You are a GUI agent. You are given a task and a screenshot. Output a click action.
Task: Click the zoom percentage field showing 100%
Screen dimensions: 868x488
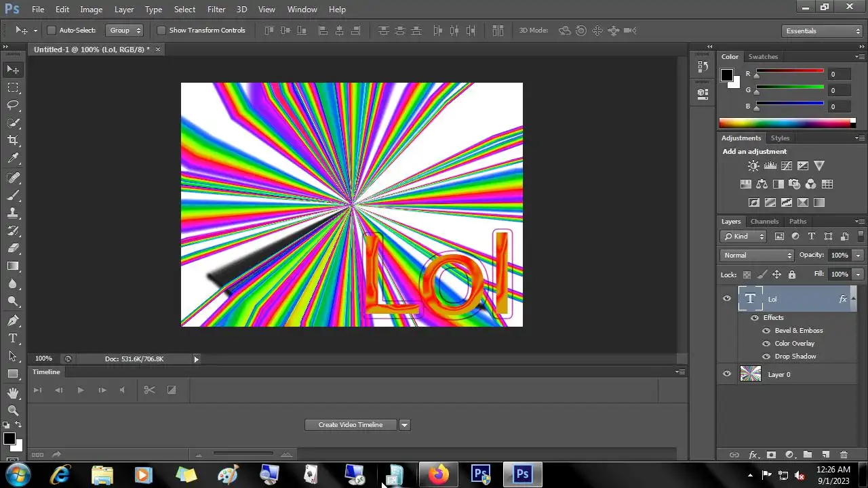click(x=43, y=359)
